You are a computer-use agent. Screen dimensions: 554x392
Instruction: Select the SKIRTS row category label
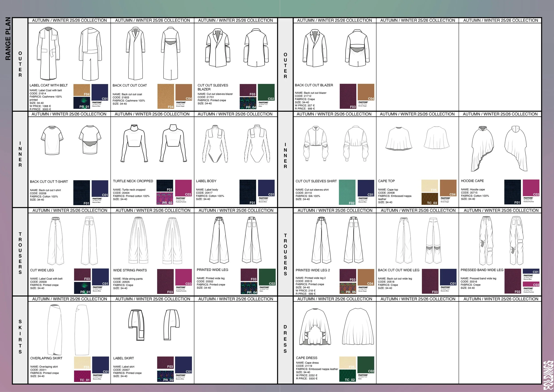click(x=20, y=337)
